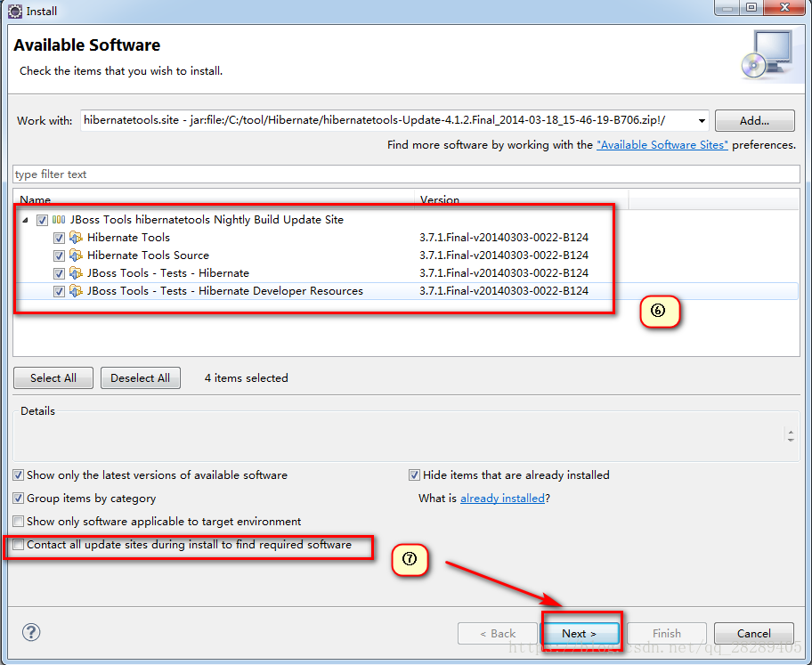Uncheck the JBoss Tools - Tests - Hibernate checkbox
This screenshot has width=812, height=665.
tap(59, 273)
